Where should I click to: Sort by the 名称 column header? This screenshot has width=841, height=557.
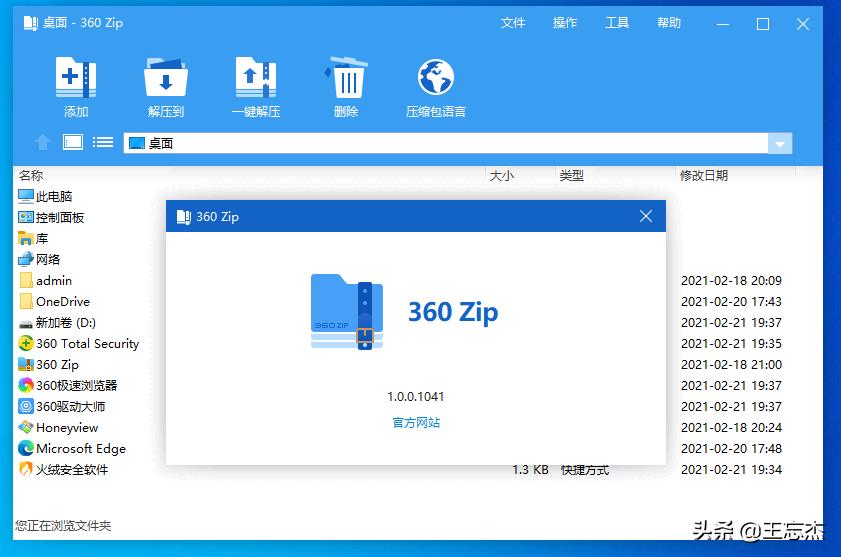(x=31, y=175)
